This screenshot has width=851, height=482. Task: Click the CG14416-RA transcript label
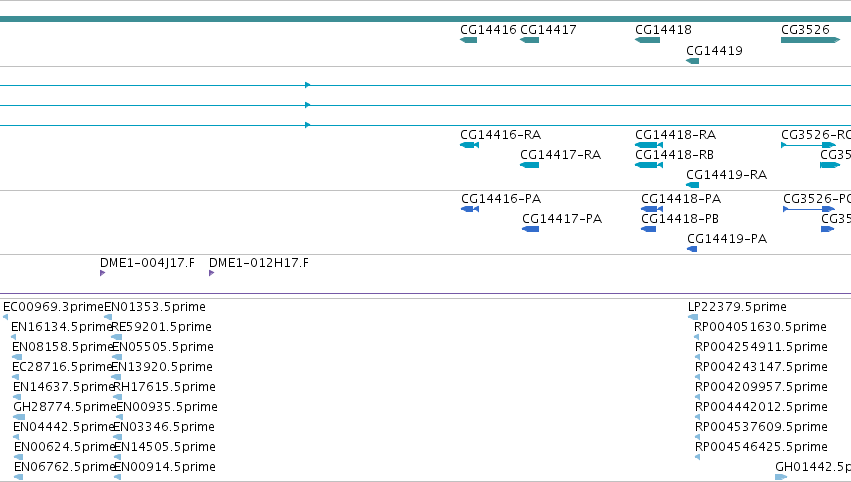(x=500, y=135)
